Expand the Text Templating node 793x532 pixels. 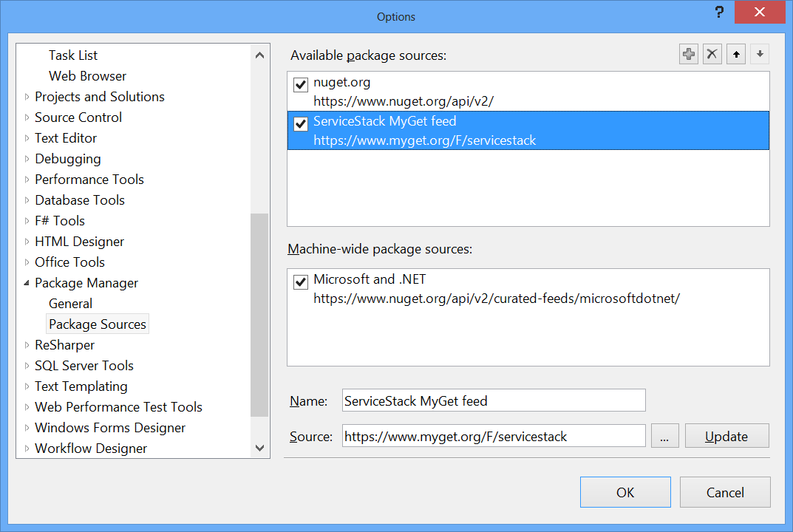tap(27, 386)
